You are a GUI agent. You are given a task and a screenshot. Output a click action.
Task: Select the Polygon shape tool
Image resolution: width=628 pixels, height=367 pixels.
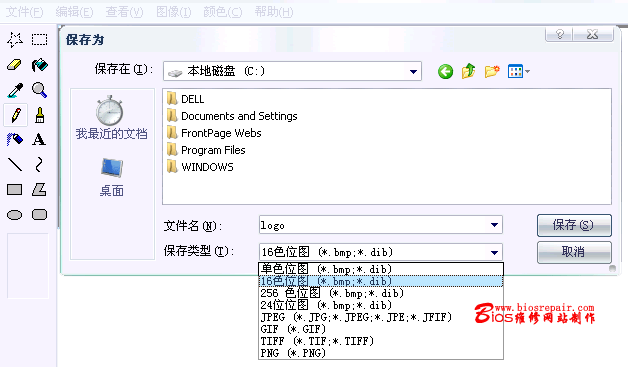(x=39, y=190)
